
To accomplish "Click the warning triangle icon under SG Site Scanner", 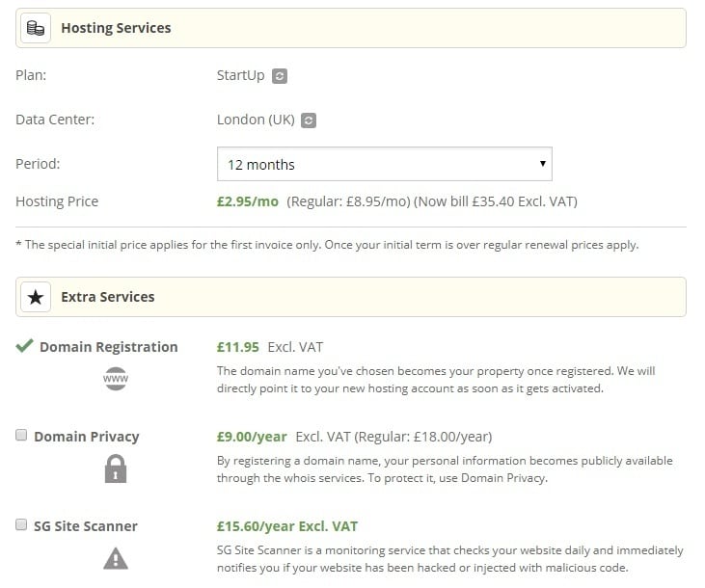I will tap(116, 558).
